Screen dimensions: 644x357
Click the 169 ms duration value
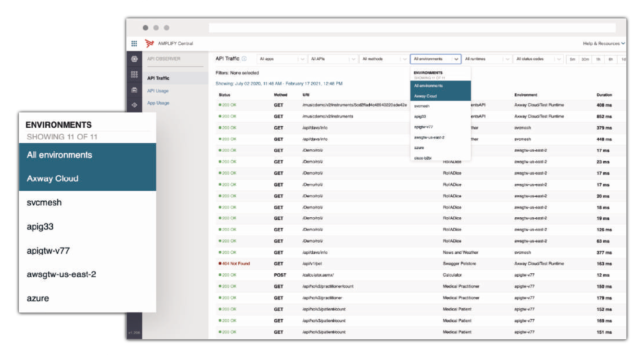point(604,321)
